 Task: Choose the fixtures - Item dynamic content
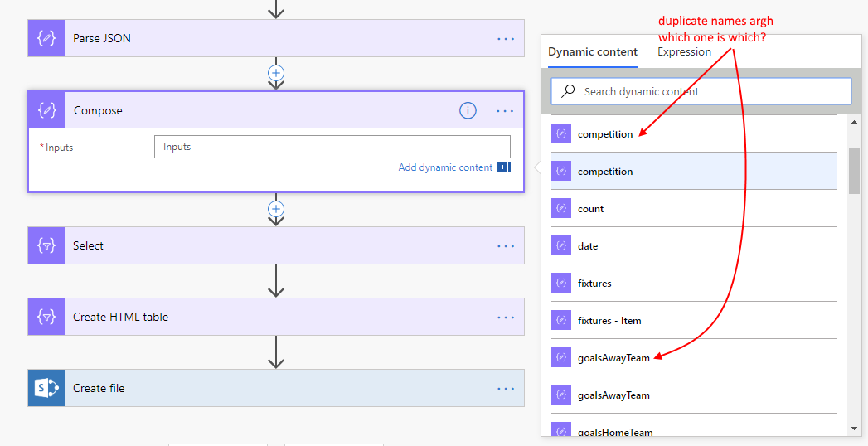pyautogui.click(x=609, y=321)
